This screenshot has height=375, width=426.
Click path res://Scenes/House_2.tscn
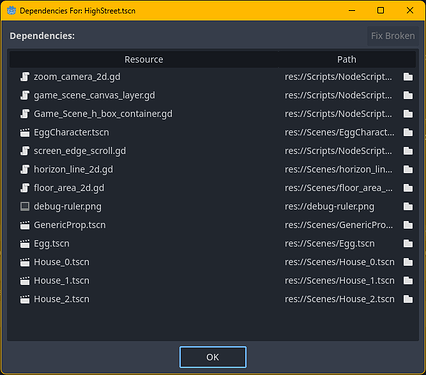339,299
